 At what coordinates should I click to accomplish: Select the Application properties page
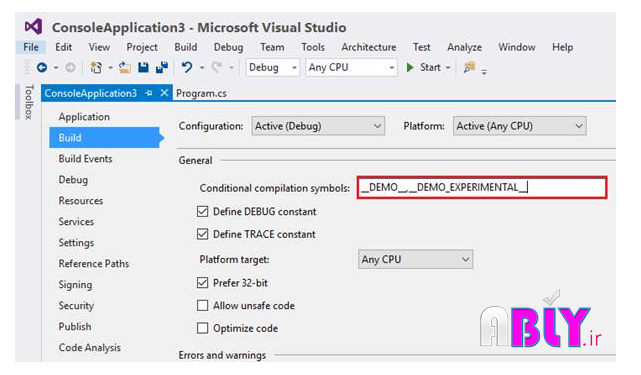point(84,117)
